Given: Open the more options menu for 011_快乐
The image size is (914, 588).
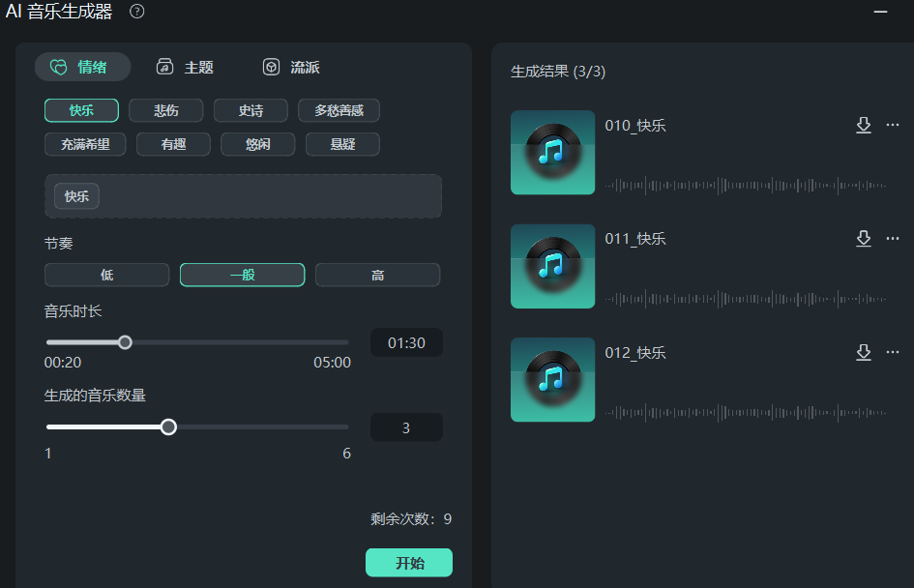Looking at the screenshot, I should (x=892, y=239).
